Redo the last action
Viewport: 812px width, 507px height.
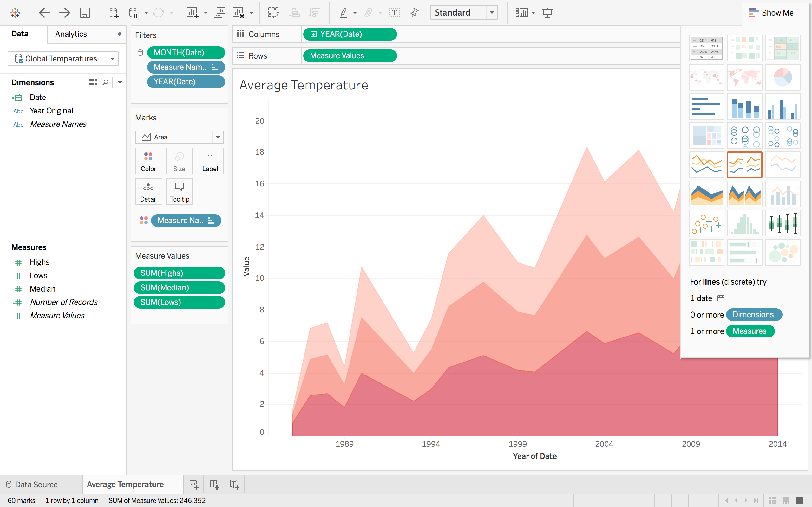click(x=64, y=12)
